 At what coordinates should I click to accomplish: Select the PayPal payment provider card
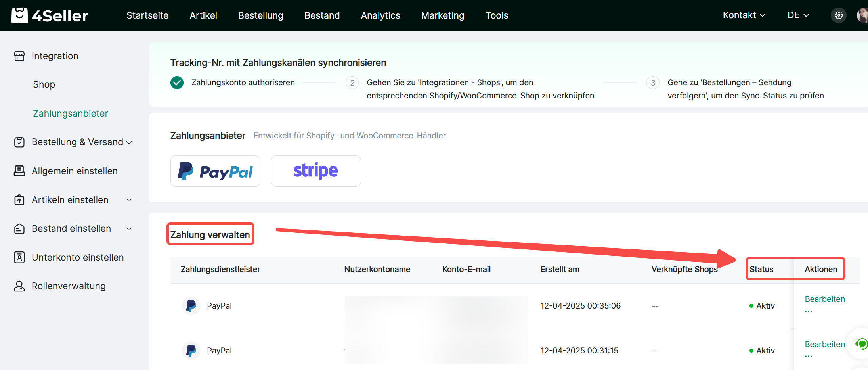coord(215,171)
